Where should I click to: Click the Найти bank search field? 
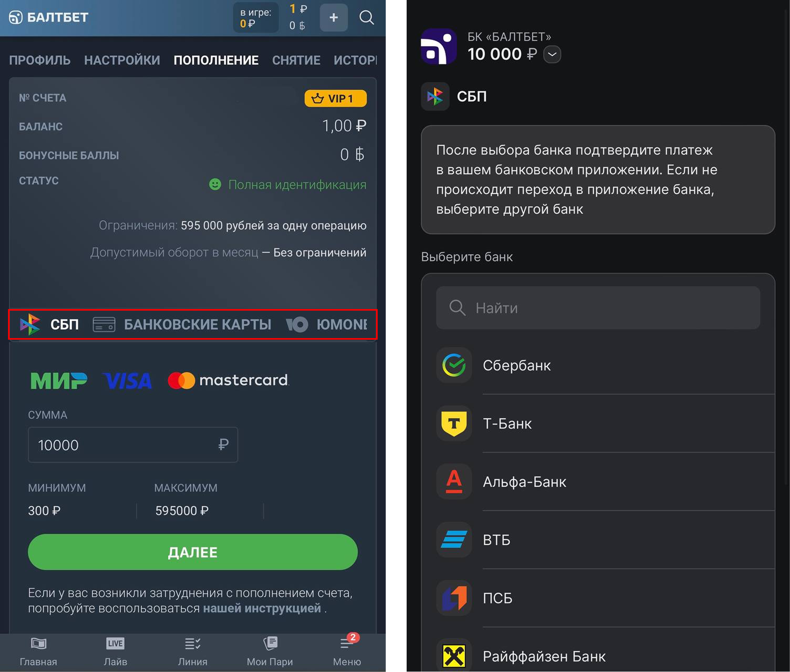[598, 308]
